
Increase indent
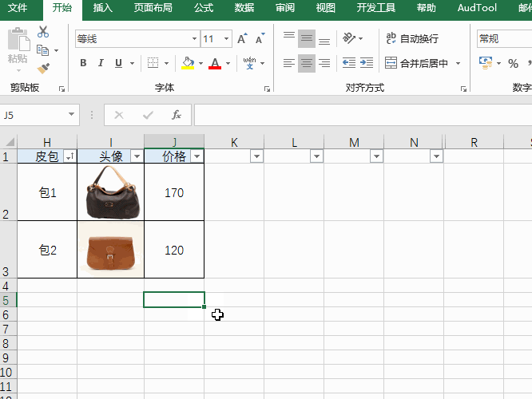367,63
